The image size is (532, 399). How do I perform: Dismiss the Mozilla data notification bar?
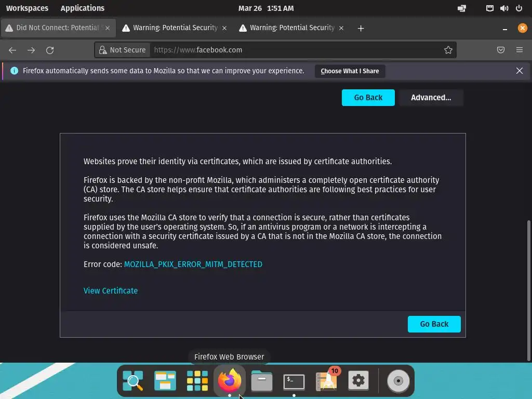click(520, 71)
